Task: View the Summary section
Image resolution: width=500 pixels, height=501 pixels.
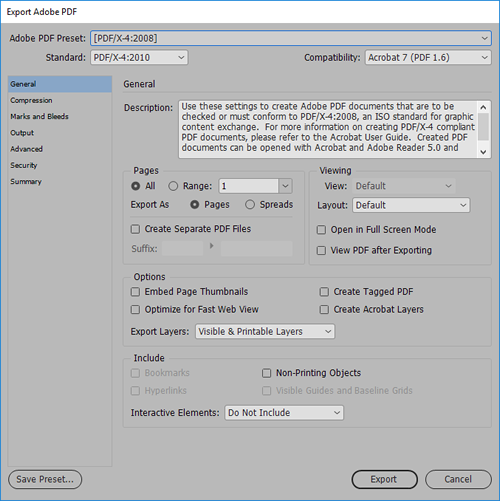Action: pos(60,182)
